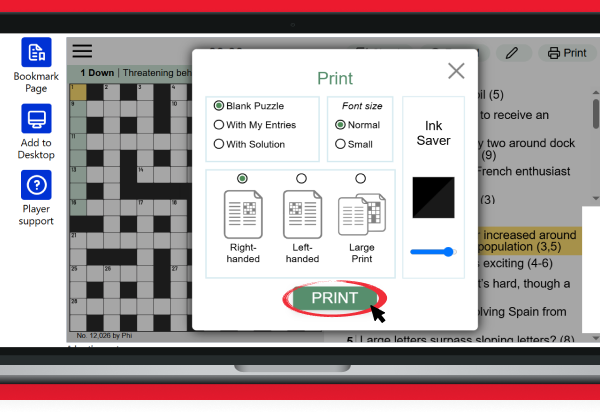Select the Large Print layout radio button
The image size is (600, 412).
coord(360,178)
